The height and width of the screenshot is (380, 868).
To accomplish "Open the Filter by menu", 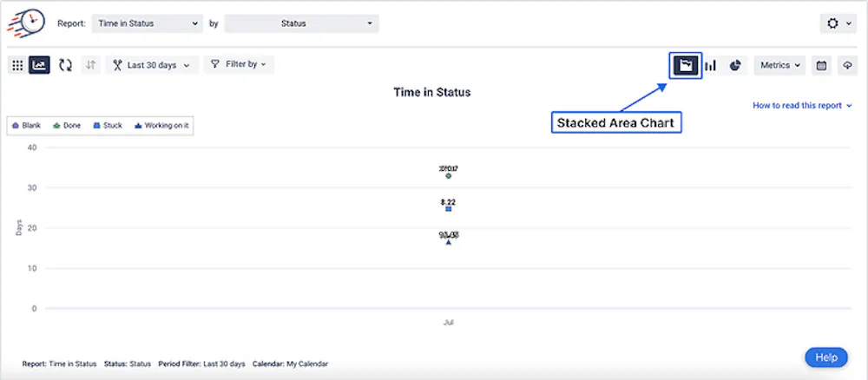I will (239, 65).
